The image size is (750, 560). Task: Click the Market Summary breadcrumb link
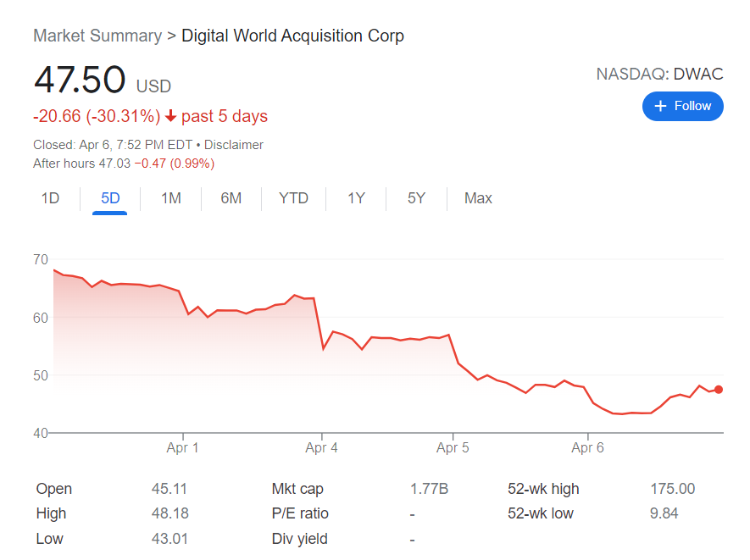tap(97, 36)
